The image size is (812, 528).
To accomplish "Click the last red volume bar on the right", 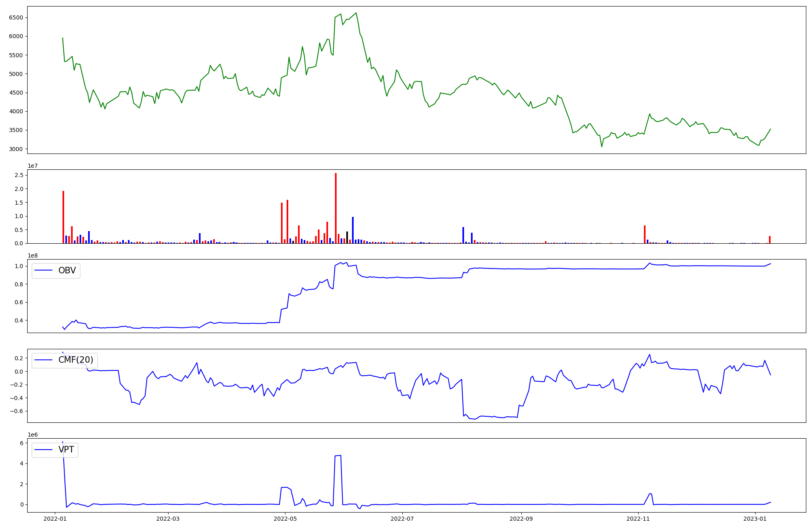I will [770, 240].
